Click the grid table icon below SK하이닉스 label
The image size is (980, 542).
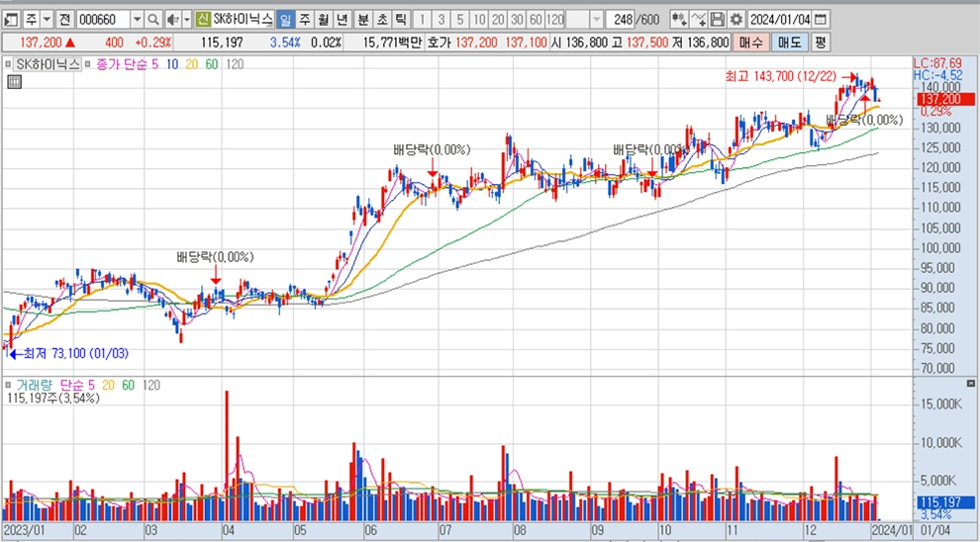pyautogui.click(x=14, y=82)
